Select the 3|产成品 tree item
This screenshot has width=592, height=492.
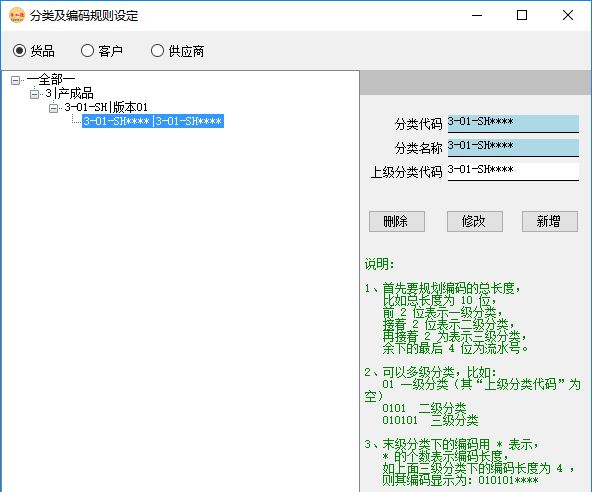tap(69, 93)
